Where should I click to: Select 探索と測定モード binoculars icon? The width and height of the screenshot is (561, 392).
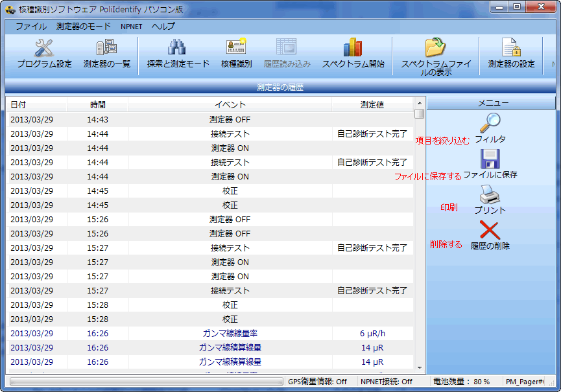tap(177, 48)
